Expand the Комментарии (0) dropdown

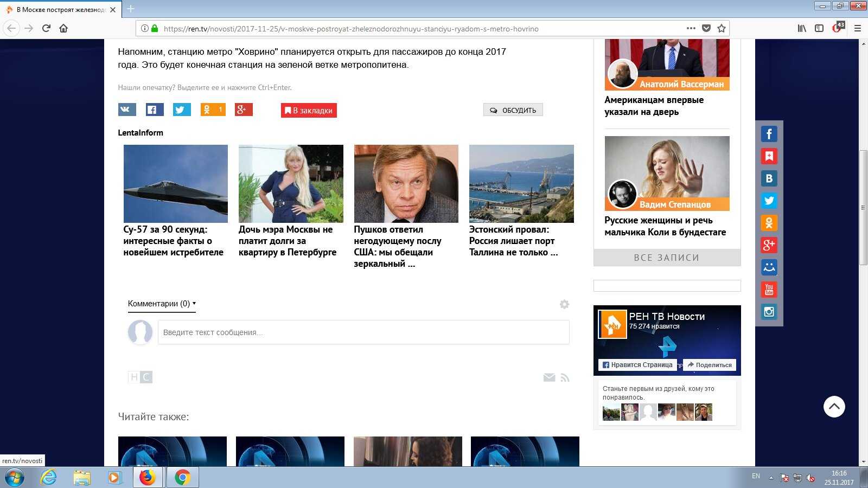click(162, 304)
